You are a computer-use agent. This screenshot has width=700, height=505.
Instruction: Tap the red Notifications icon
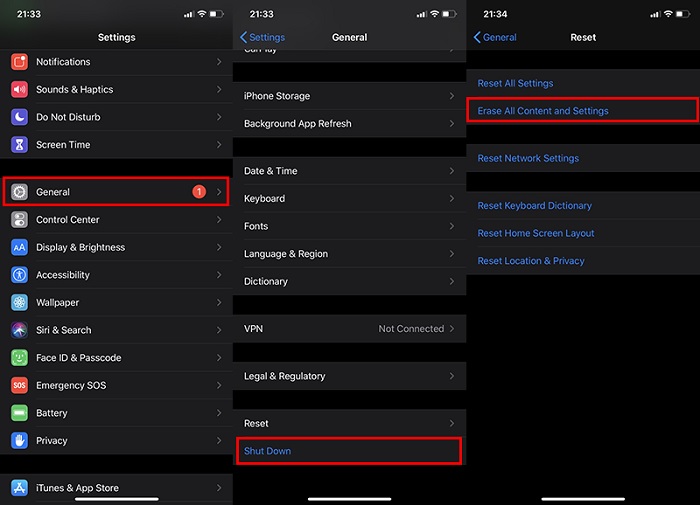[x=19, y=62]
